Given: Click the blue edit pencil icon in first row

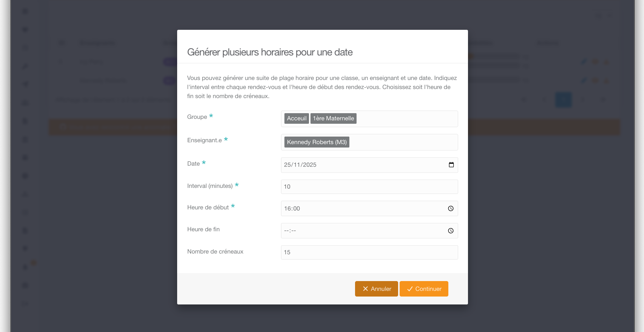Looking at the screenshot, I should tap(584, 61).
